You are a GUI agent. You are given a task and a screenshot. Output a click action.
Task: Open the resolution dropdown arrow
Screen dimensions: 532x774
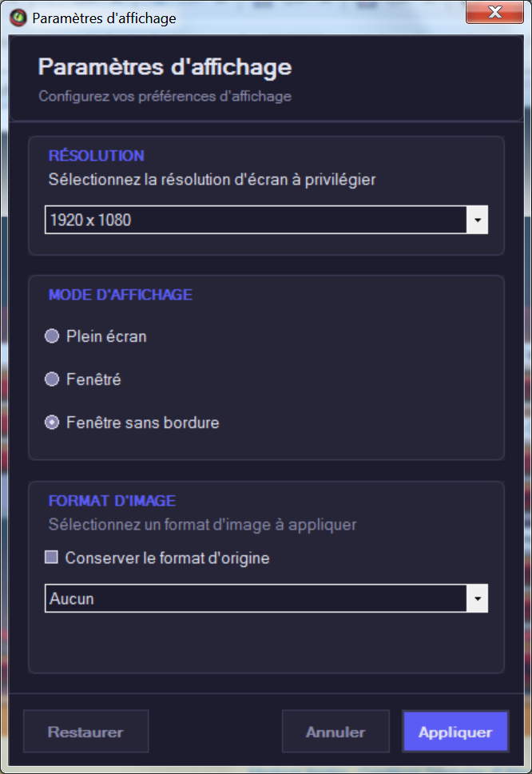click(x=477, y=220)
